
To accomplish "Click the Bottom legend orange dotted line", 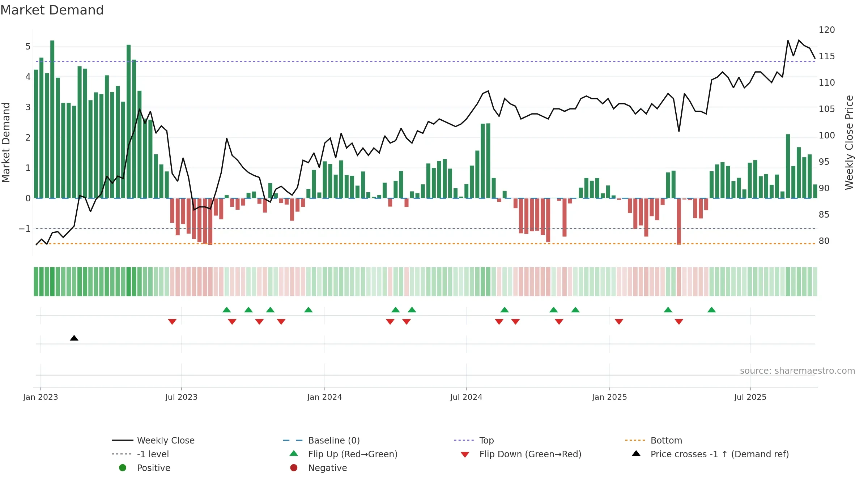I will click(635, 440).
